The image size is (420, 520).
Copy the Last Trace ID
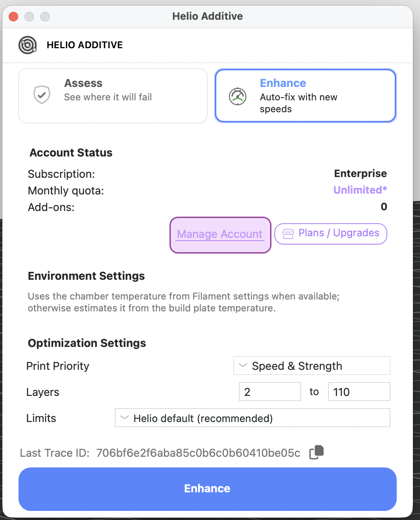[x=317, y=452]
